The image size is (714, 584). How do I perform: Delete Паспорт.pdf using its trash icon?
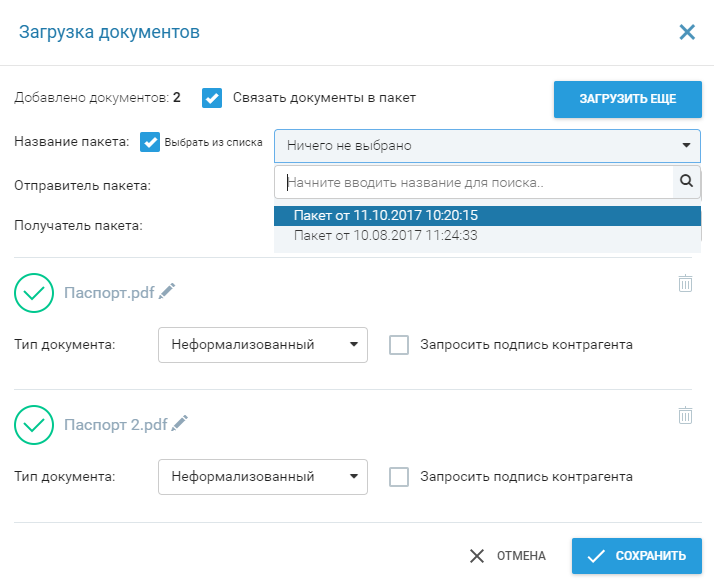point(685,283)
